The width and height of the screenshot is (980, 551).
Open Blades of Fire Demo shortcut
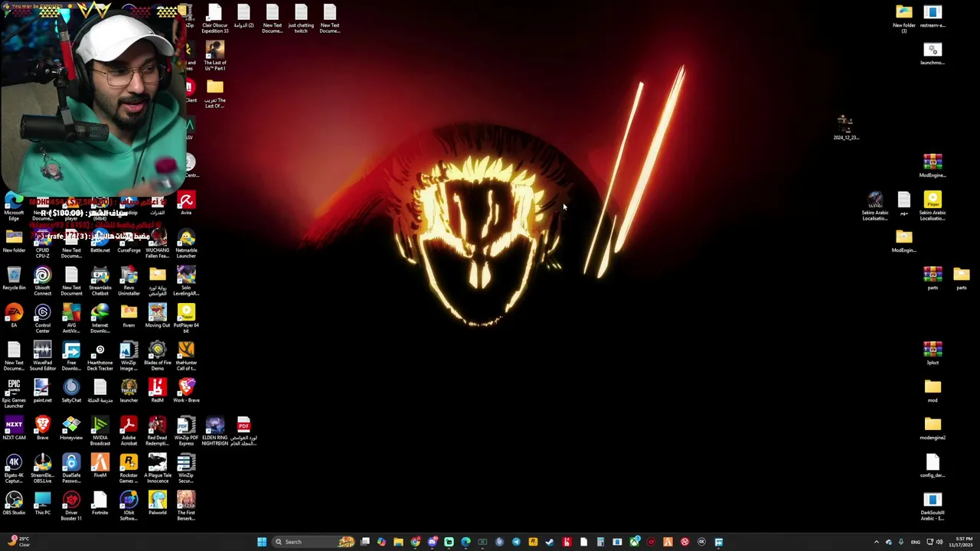pyautogui.click(x=158, y=356)
